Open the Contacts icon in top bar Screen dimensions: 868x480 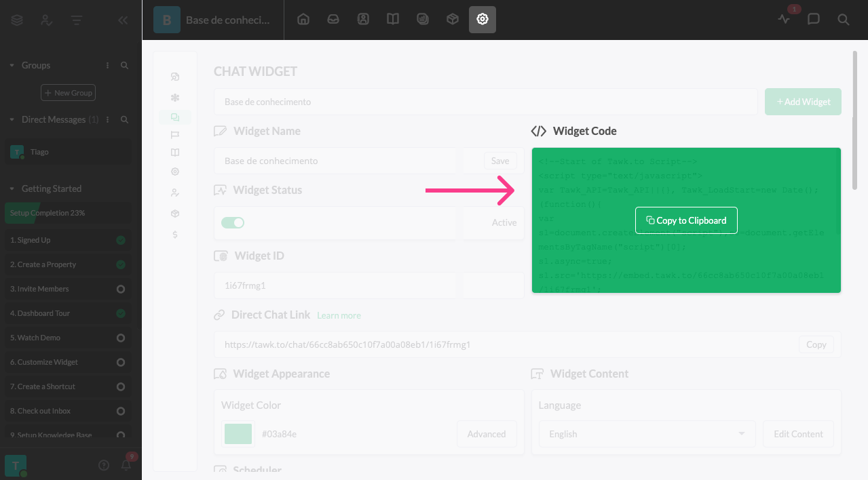click(363, 20)
